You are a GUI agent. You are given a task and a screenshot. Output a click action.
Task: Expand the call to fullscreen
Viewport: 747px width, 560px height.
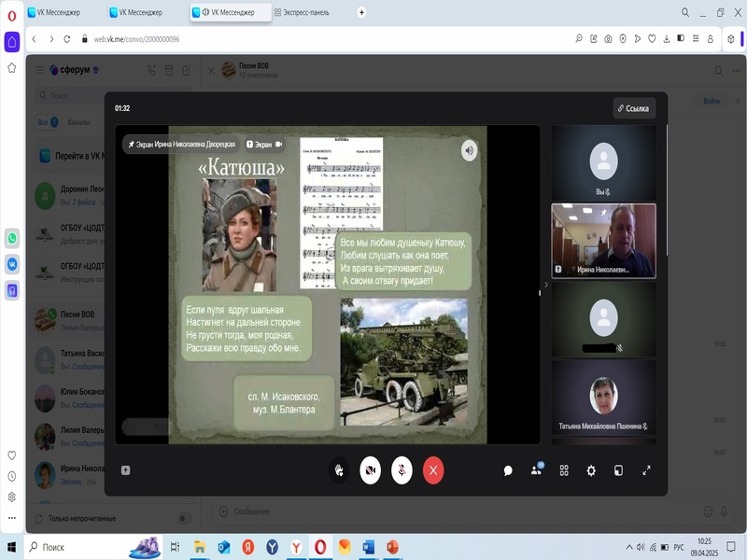(646, 471)
